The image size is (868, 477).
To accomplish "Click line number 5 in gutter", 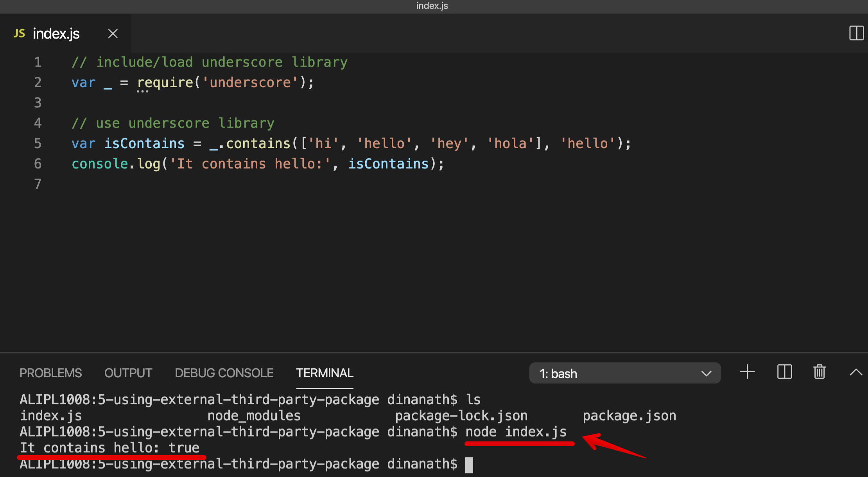I will (x=38, y=143).
